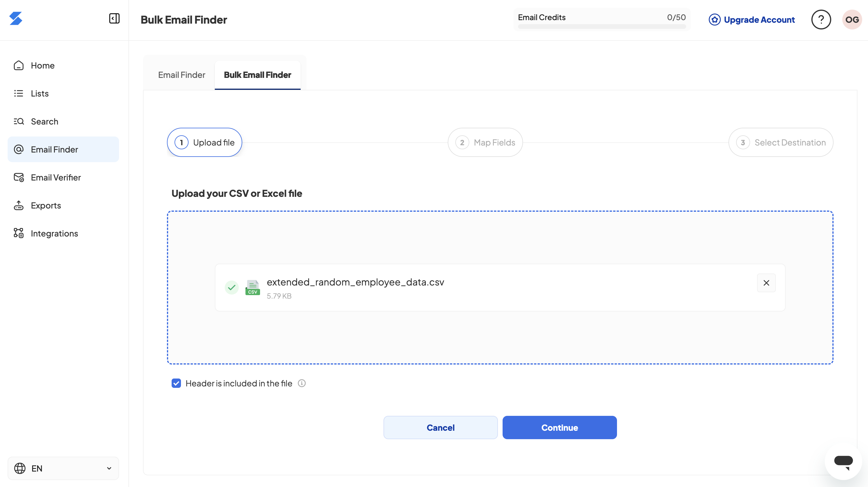Click the Email Credits label
The image size is (868, 487).
pos(542,17)
